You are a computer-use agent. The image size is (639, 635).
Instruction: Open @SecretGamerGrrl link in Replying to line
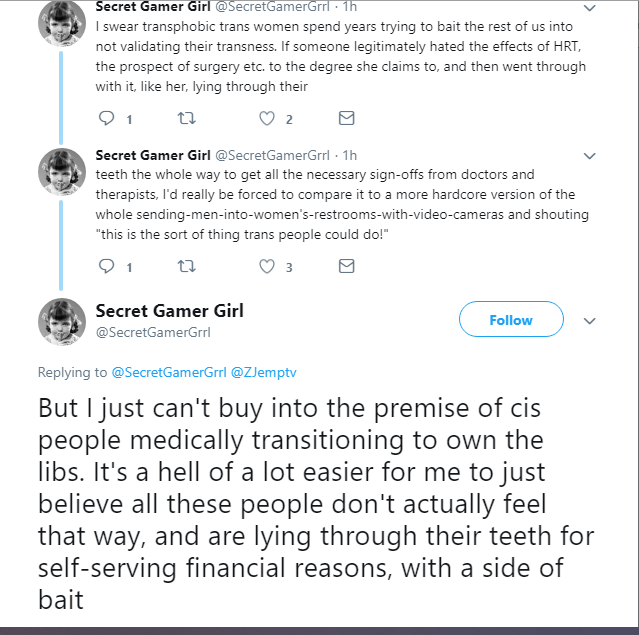coord(169,372)
